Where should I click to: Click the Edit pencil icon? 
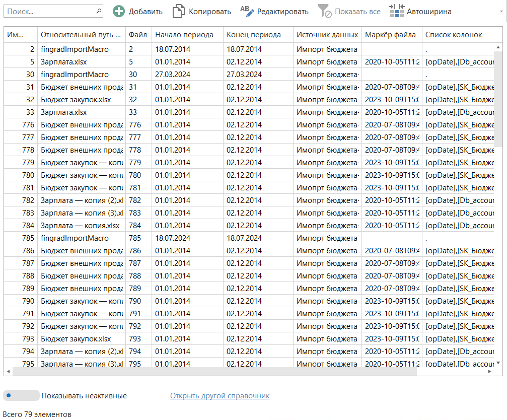(247, 12)
